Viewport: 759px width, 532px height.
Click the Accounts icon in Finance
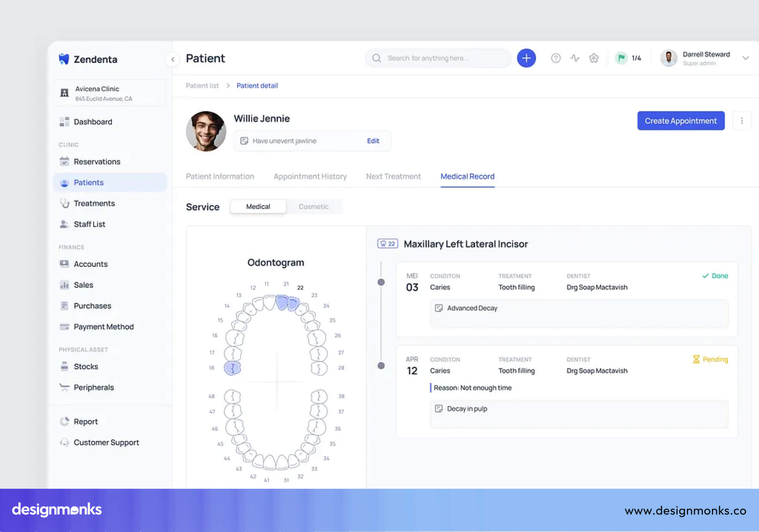65,264
